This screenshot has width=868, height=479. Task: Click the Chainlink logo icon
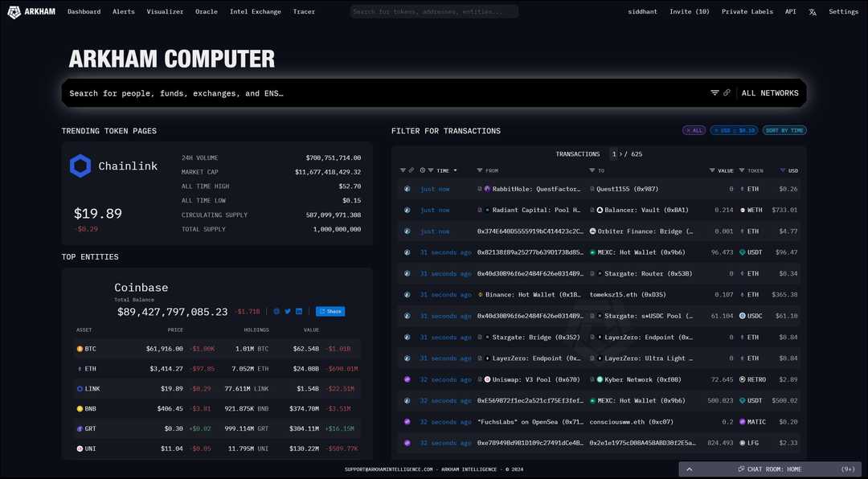80,166
